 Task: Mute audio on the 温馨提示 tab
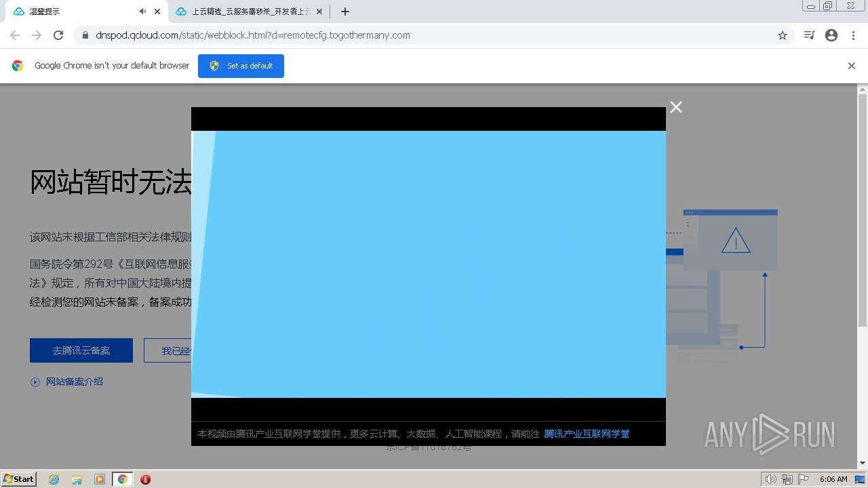(x=142, y=12)
